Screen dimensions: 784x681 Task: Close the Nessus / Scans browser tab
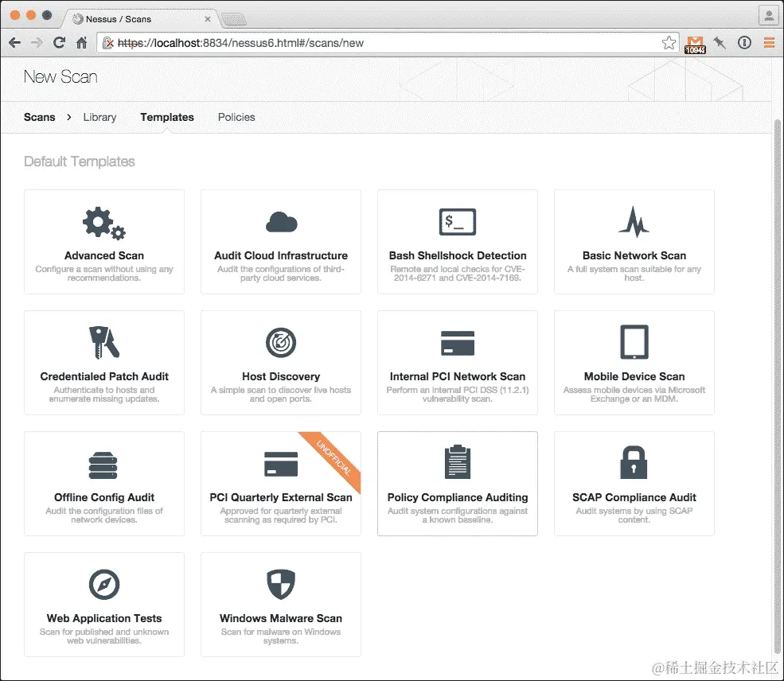coord(208,19)
